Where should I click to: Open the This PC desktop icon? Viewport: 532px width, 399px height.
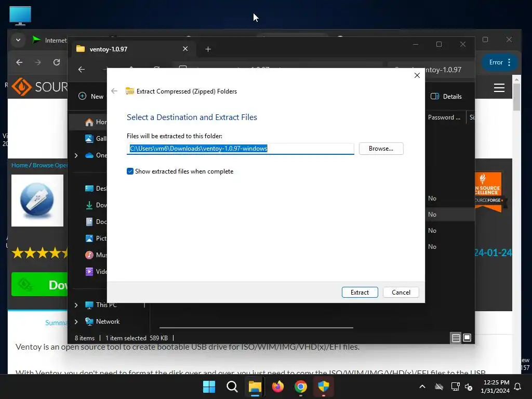[x=20, y=16]
